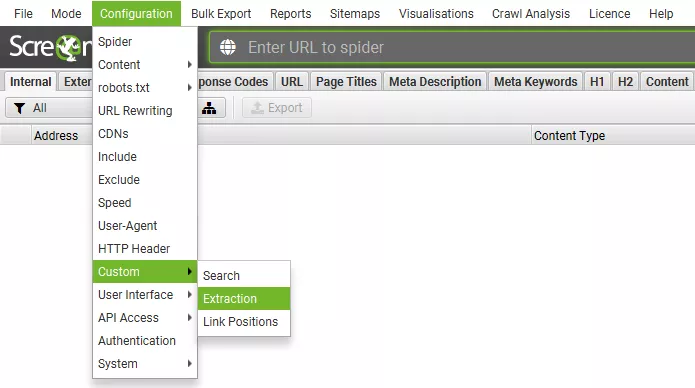Select Search in Custom submenu

244,275
